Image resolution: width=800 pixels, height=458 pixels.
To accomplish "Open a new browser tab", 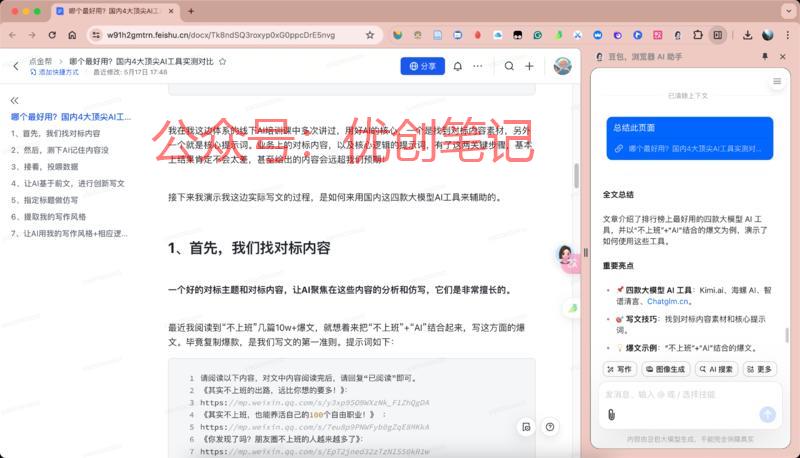I will (x=191, y=11).
